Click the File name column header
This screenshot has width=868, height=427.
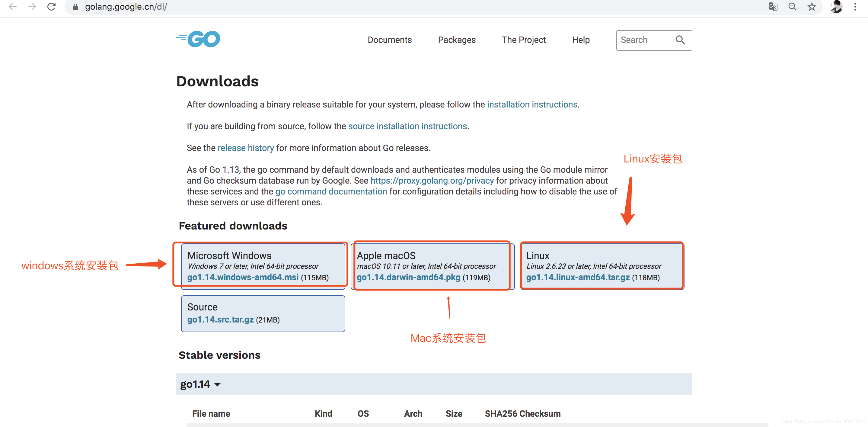click(x=211, y=413)
